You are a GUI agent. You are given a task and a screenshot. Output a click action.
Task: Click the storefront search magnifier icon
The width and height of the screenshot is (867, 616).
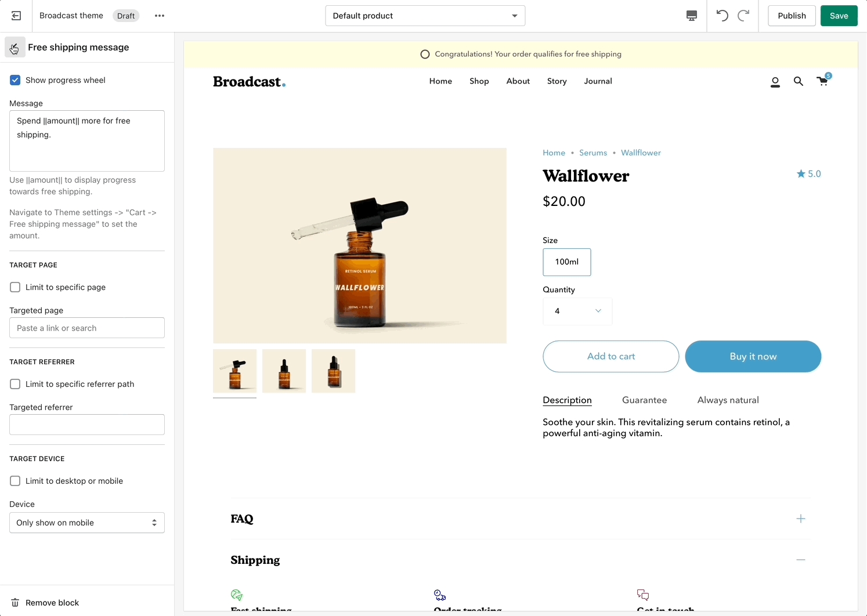tap(799, 82)
